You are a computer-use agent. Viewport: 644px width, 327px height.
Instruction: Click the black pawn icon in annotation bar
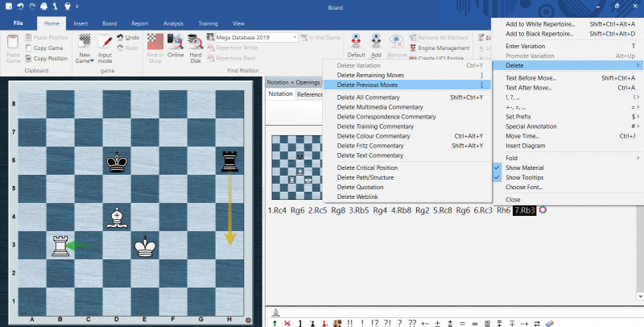point(312,323)
